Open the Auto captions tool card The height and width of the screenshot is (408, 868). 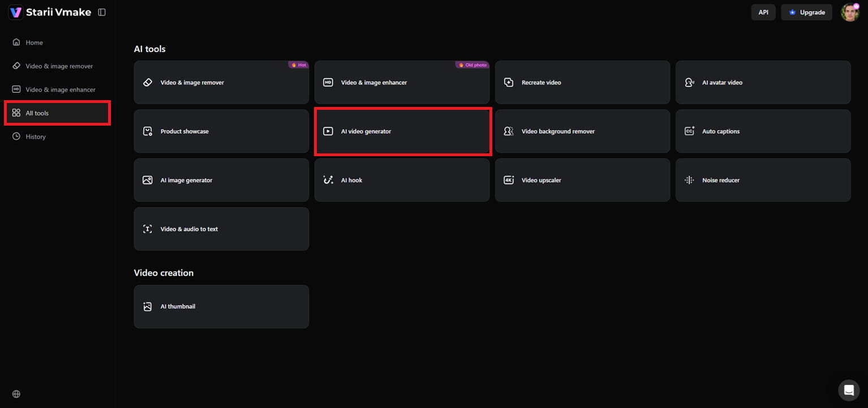point(763,131)
